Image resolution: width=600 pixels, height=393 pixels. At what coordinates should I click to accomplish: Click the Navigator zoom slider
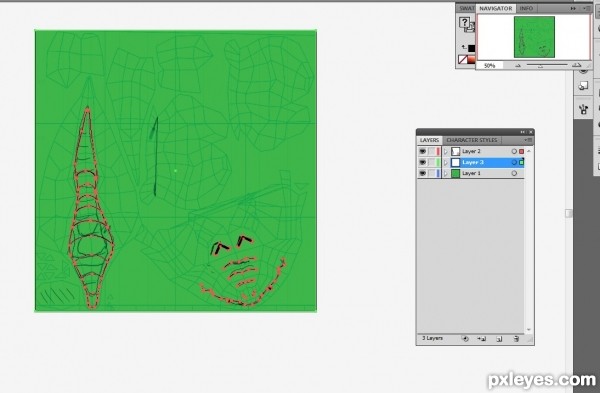point(547,65)
